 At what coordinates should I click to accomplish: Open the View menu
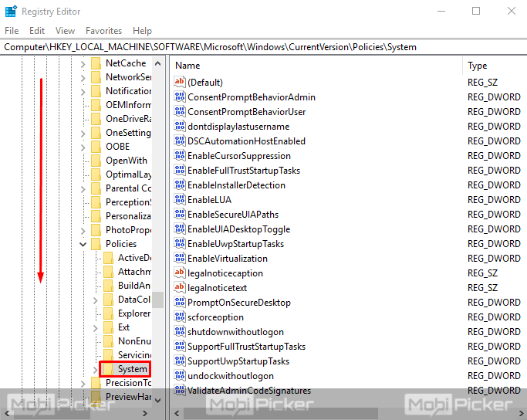[x=66, y=31]
